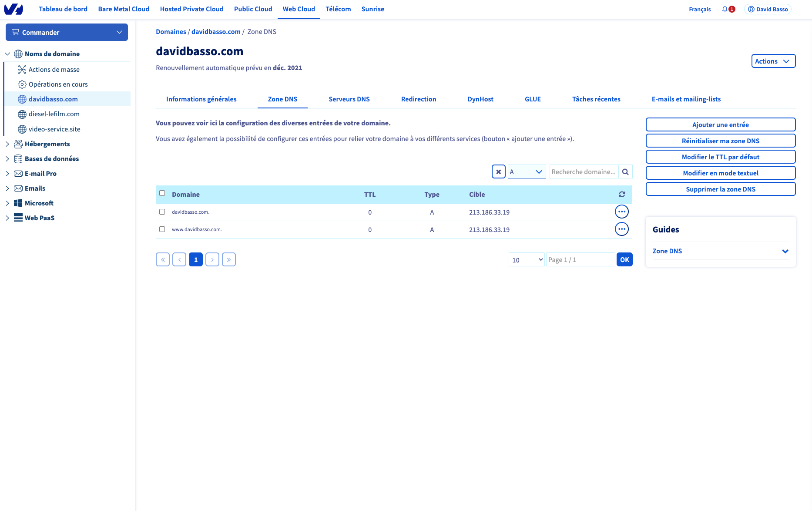Switch to the Serveurs DNS tab
This screenshot has width=812, height=511.
(x=349, y=99)
